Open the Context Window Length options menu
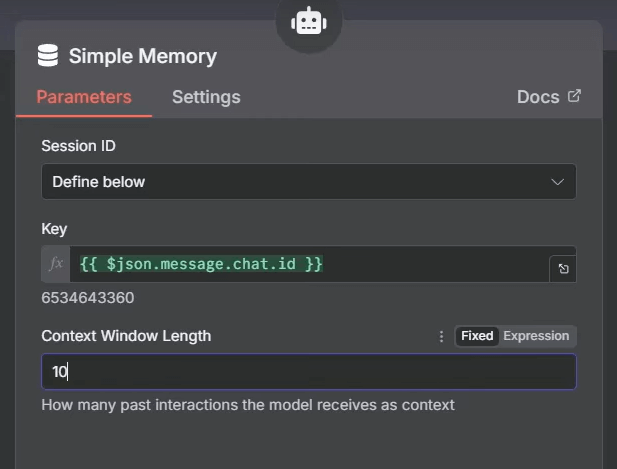 coord(442,336)
